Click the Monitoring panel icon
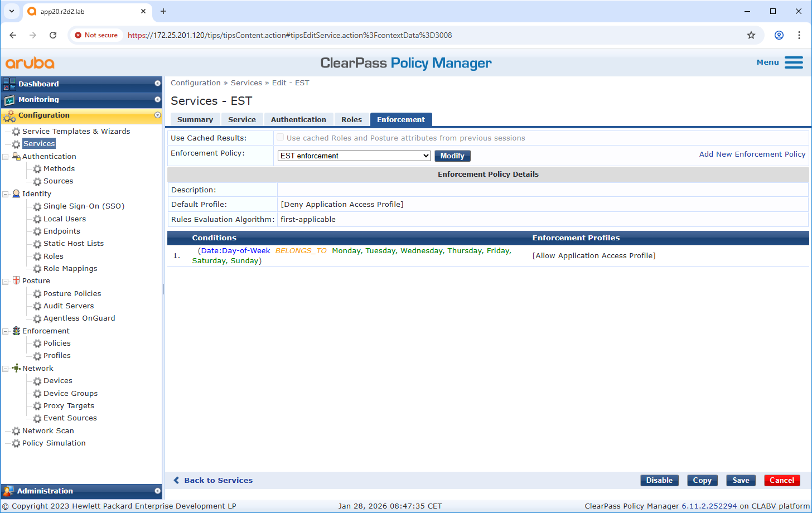The image size is (812, 513). 9,100
